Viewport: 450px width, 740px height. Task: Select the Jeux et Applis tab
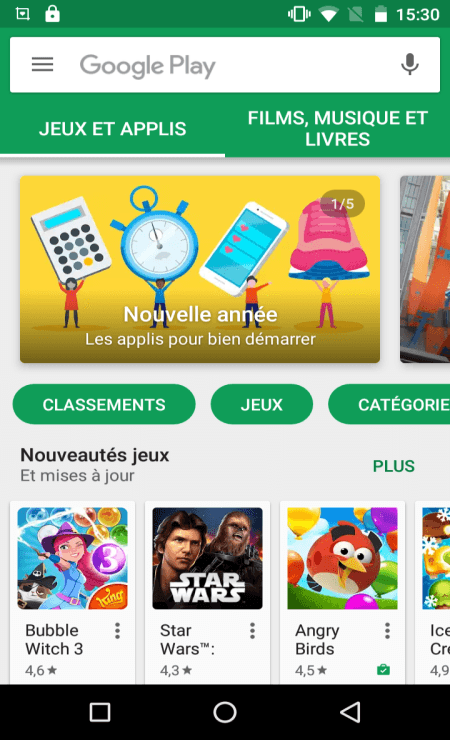(x=112, y=128)
